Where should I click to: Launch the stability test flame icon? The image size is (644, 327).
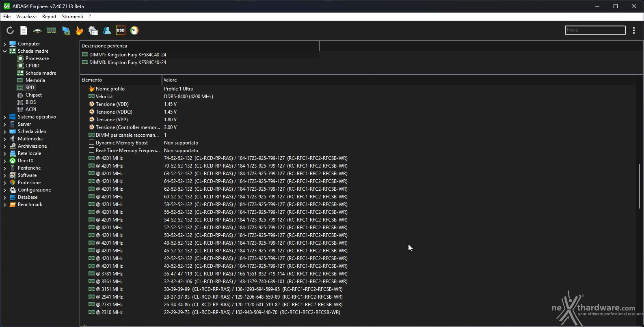[x=79, y=30]
